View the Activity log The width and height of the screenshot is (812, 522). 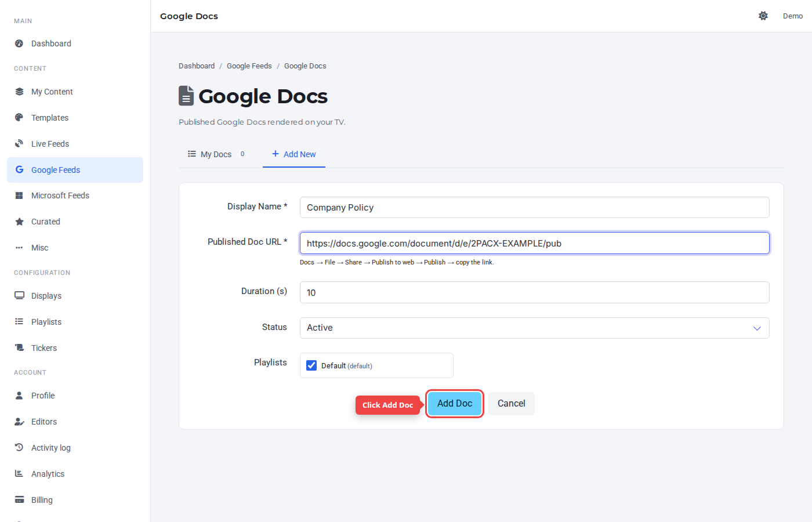75,448
